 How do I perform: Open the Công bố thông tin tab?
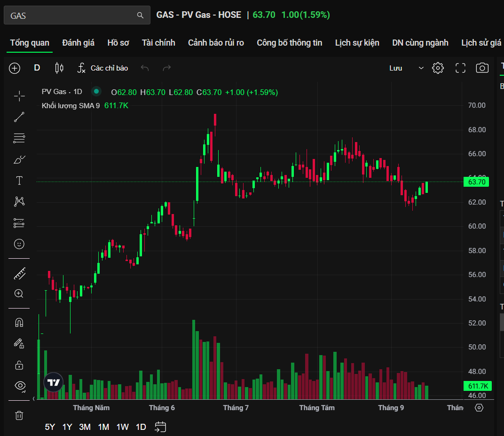289,43
